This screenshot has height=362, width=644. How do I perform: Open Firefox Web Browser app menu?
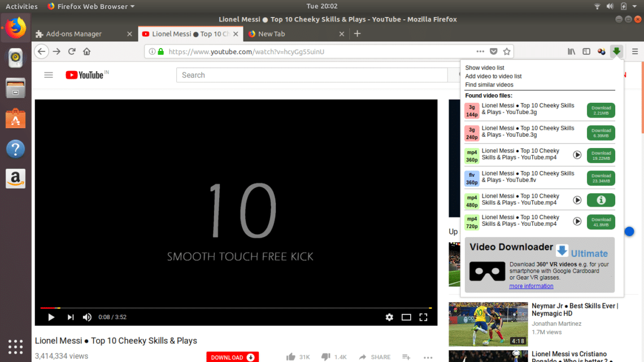91,6
